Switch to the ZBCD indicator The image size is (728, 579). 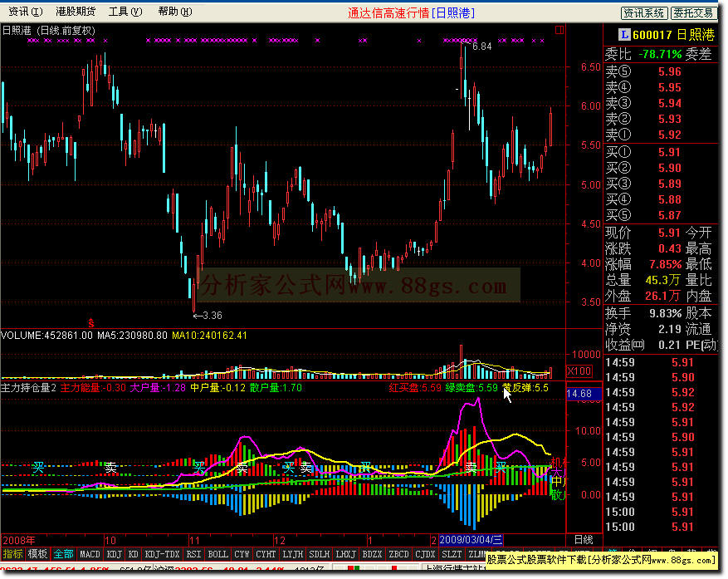(398, 554)
